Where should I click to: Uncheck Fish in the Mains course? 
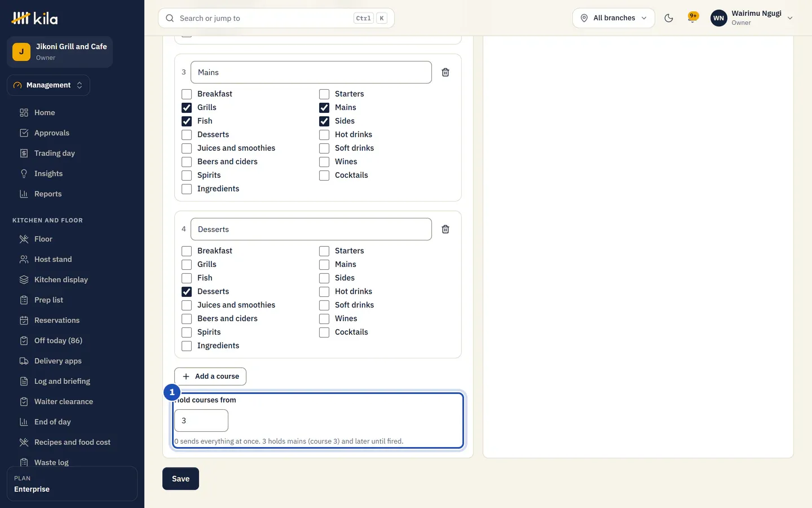click(x=187, y=121)
